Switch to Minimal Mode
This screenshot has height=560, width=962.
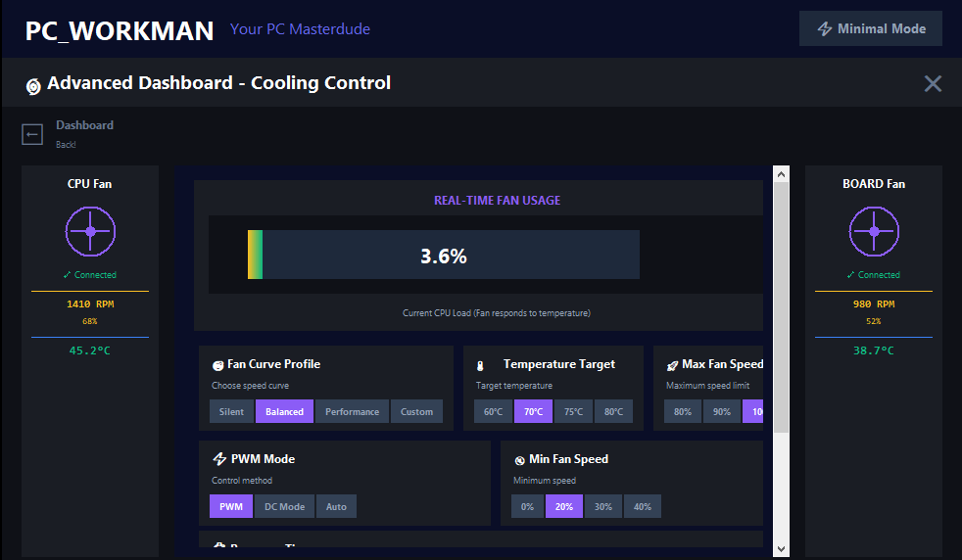870,29
